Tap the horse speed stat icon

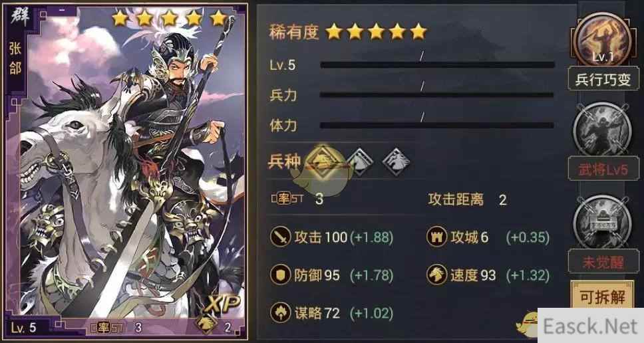(436, 275)
